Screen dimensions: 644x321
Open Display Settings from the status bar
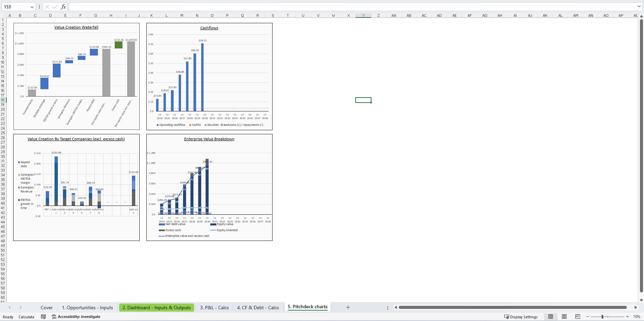point(521,317)
